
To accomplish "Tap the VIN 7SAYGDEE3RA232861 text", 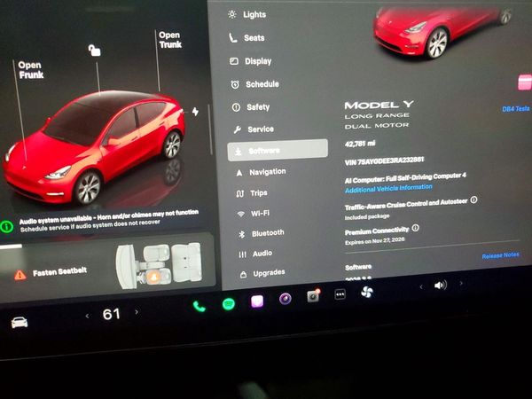I will click(x=384, y=160).
